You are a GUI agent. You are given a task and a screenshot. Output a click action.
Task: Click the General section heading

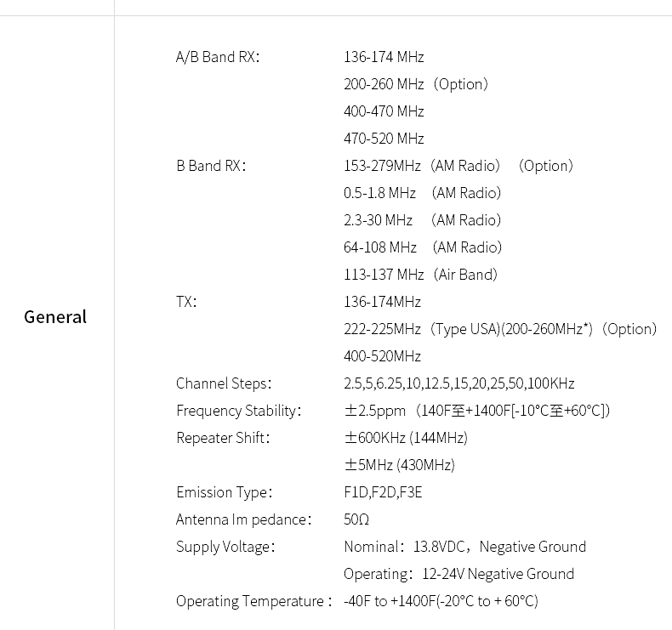point(55,317)
